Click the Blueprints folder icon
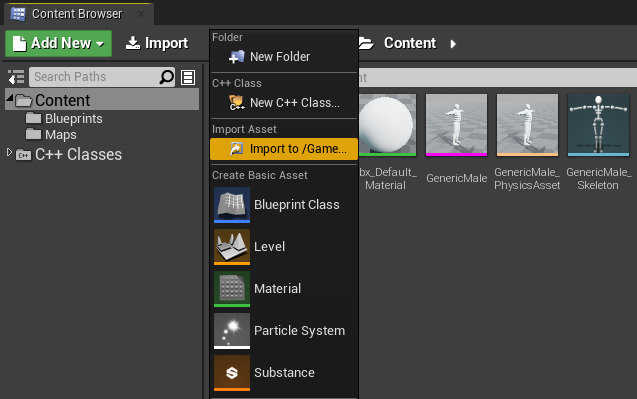 pyautogui.click(x=33, y=118)
